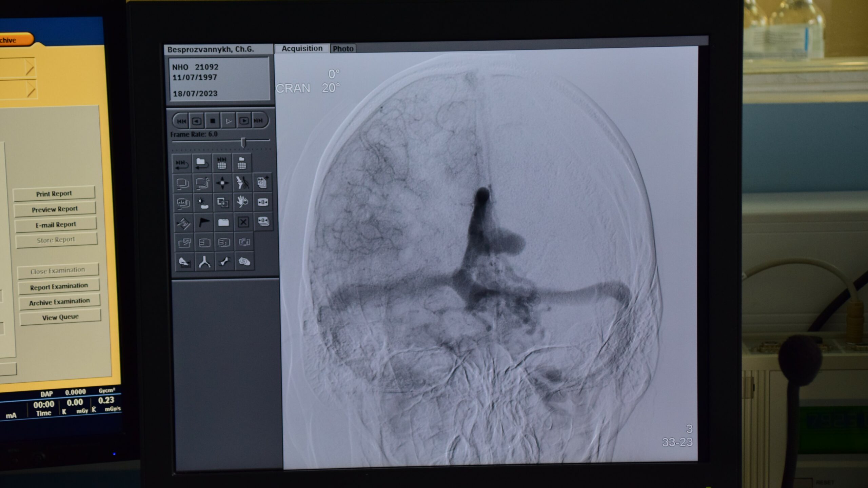
Task: Click the text list with figure icon
Action: [224, 242]
